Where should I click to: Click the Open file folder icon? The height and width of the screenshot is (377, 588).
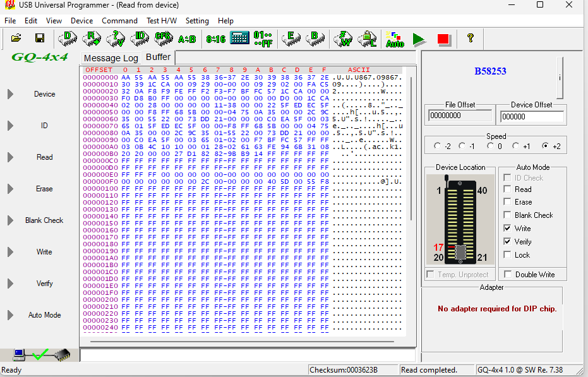pyautogui.click(x=16, y=39)
